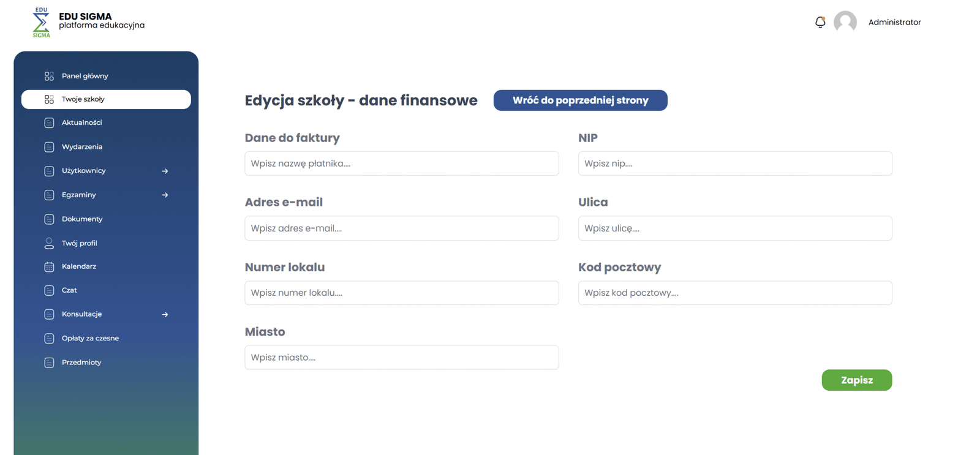Click Wróć do poprzedniej strony button
The width and height of the screenshot is (980, 455).
580,100
